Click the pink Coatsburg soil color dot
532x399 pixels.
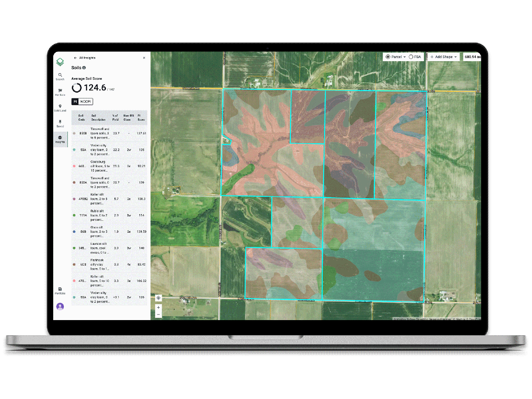click(74, 166)
